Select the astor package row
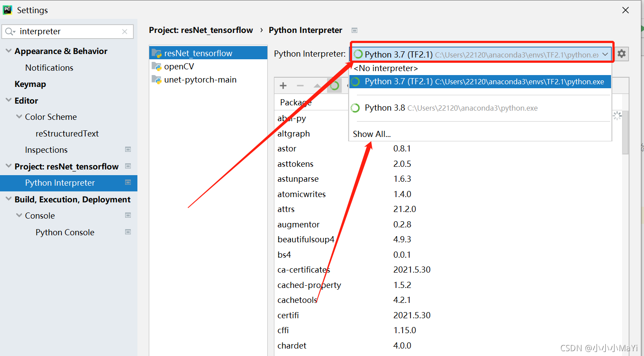 pos(448,149)
